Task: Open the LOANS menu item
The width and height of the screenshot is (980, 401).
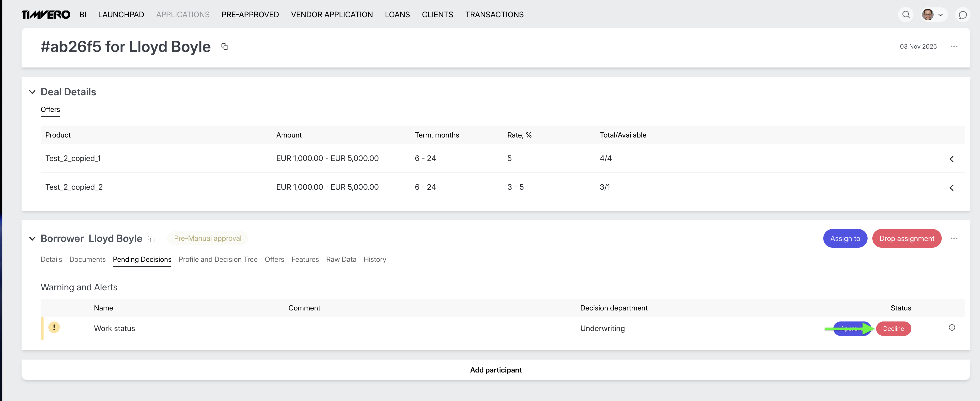Action: click(397, 14)
